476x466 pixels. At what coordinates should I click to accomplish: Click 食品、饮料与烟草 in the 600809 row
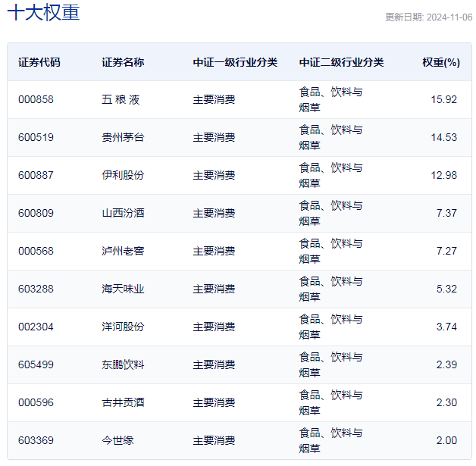pyautogui.click(x=331, y=213)
